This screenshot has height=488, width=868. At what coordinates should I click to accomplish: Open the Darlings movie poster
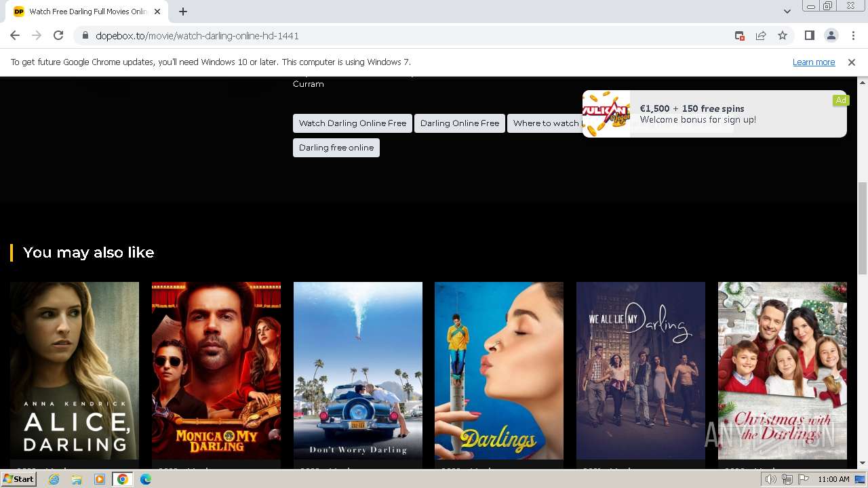(499, 371)
